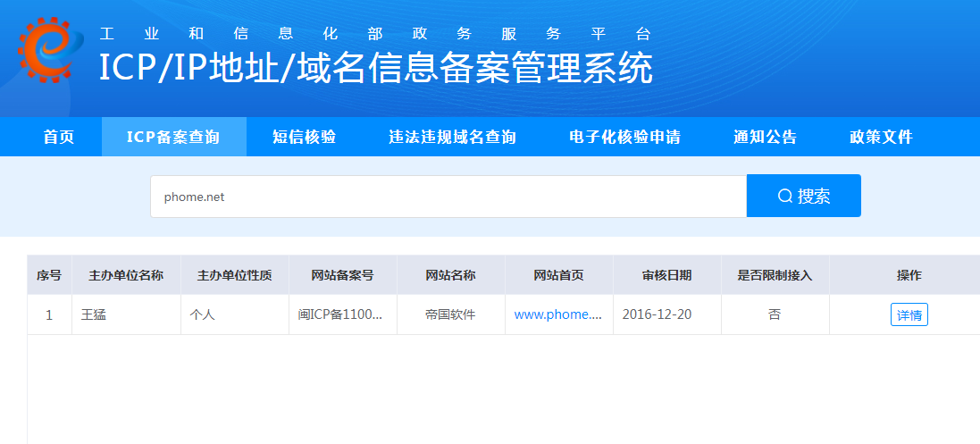Screen dimensions: 980x444
Task: Click the 帝国软件 website name cell
Action: pyautogui.click(x=450, y=315)
